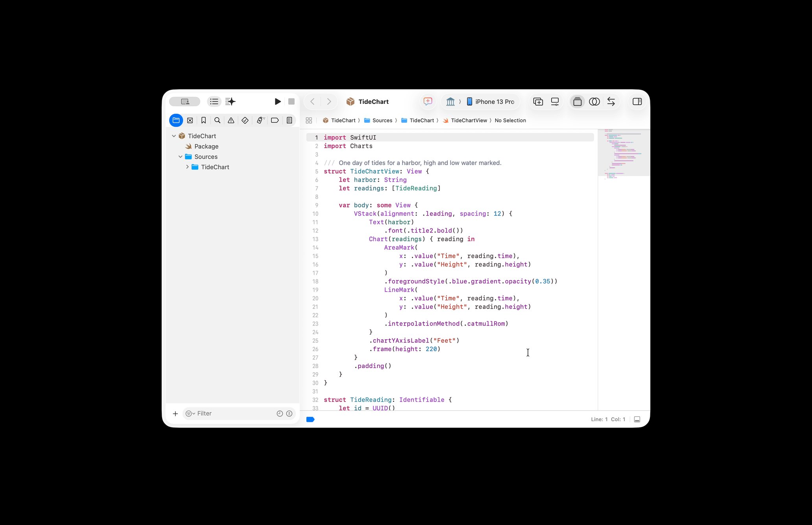Run the project with the play button
The width and height of the screenshot is (812, 525).
tap(277, 102)
